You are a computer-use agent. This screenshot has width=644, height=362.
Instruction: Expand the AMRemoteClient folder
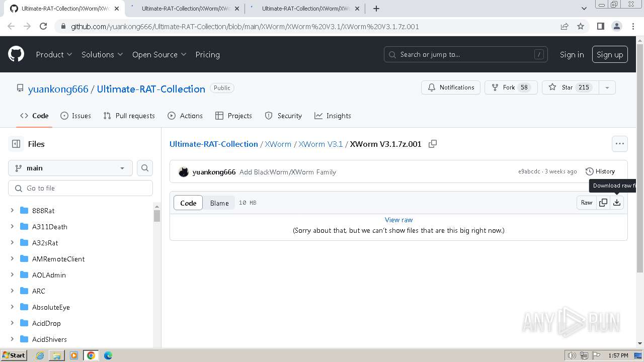[x=12, y=259]
